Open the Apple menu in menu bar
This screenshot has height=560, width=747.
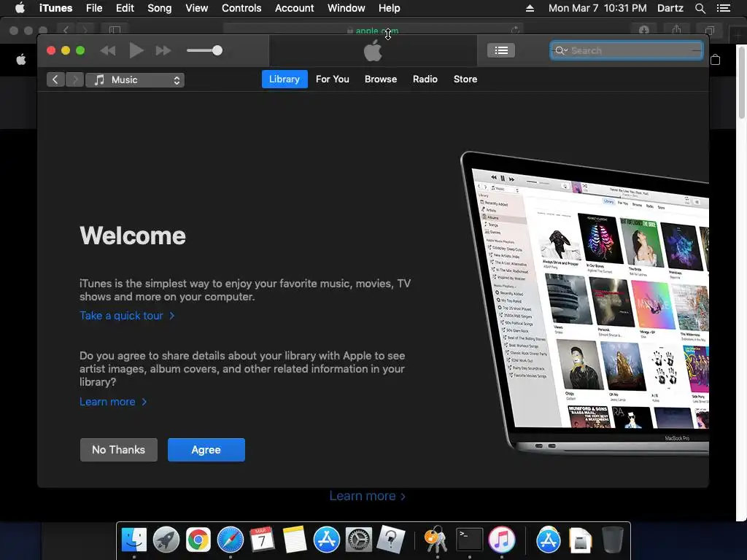click(20, 8)
